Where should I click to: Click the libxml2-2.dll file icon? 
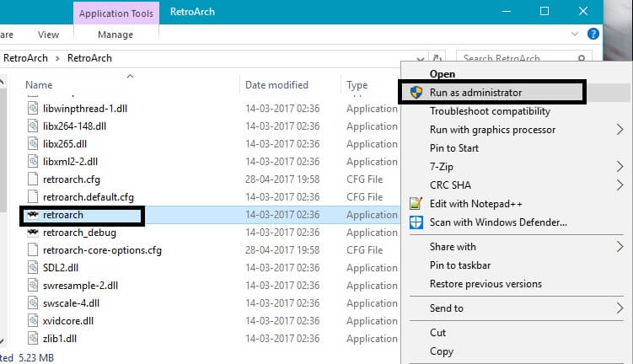pyautogui.click(x=33, y=162)
